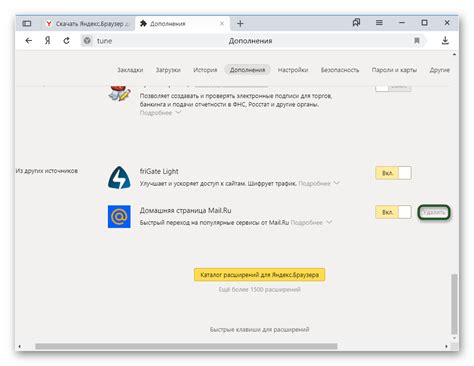
Task: Click the vertical scrollbar thumb
Action: [x=454, y=304]
